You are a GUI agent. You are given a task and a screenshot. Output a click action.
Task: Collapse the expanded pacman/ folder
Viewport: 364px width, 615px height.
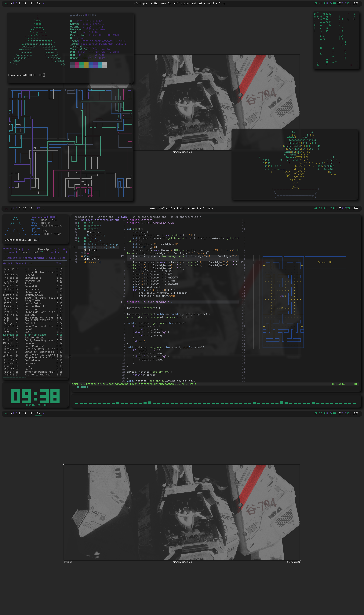coord(79,229)
